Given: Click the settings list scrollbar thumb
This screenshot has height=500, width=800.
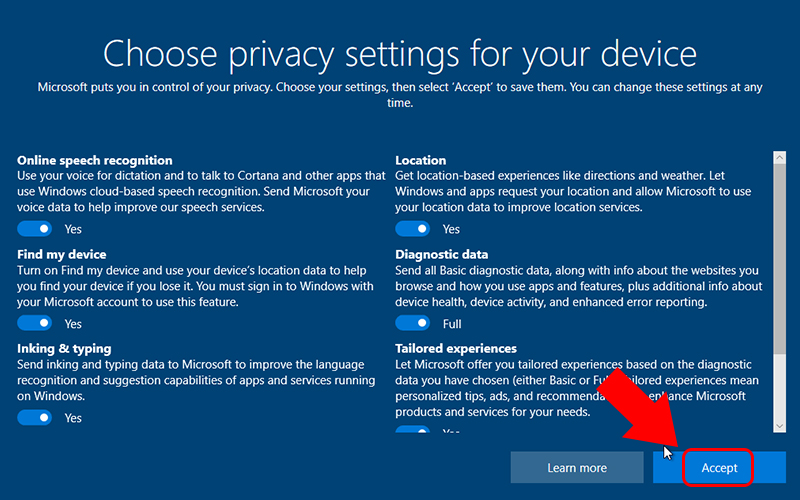Looking at the screenshot, I should (780, 259).
